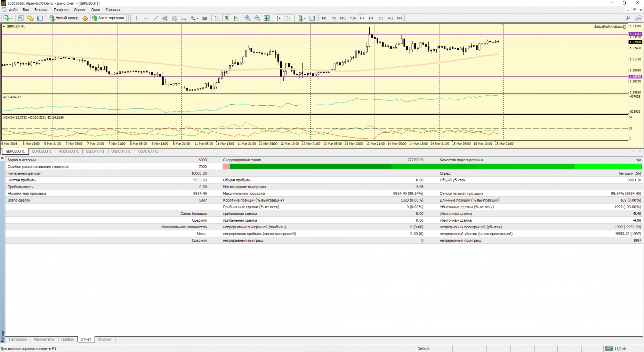Screen dimensions: 644x352
Task: Expand the new chart dropdown arrow
Action: pyautogui.click(x=11, y=18)
